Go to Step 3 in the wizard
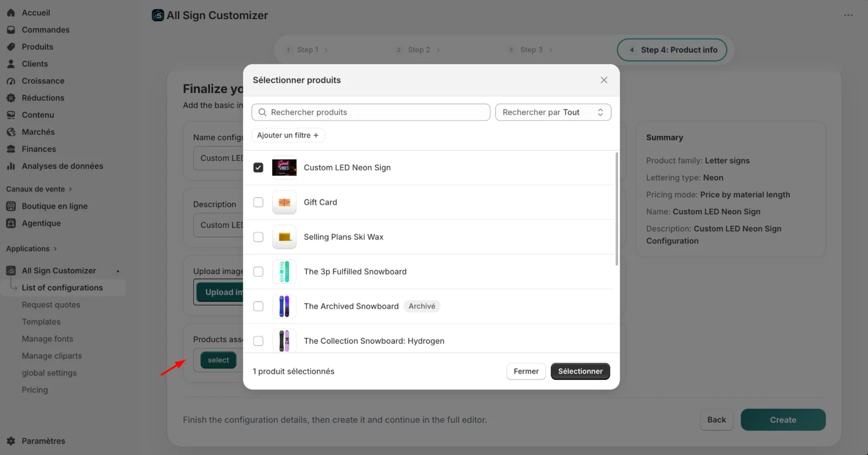The width and height of the screenshot is (868, 455). click(x=531, y=50)
